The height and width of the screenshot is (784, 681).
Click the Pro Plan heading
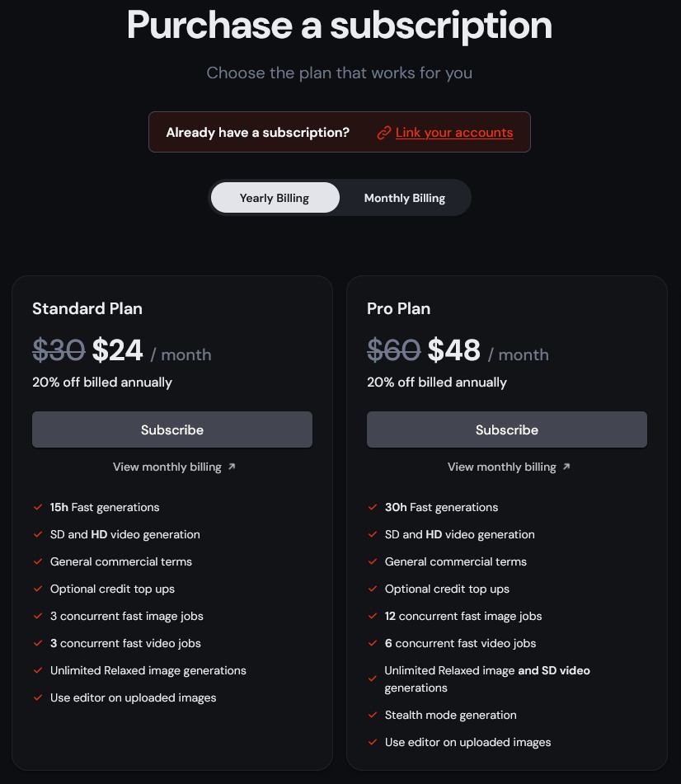399,308
